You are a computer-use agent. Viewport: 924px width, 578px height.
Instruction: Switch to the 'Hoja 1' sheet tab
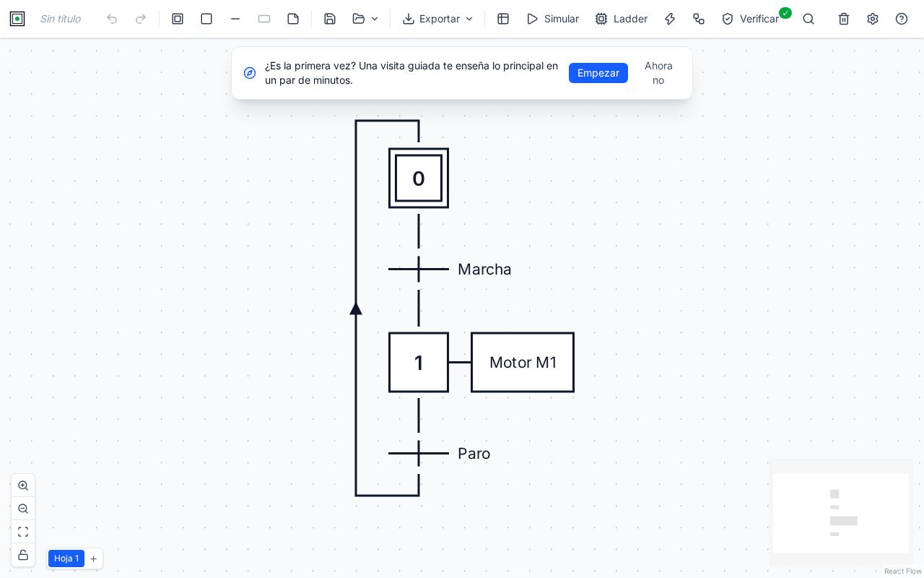click(x=66, y=558)
